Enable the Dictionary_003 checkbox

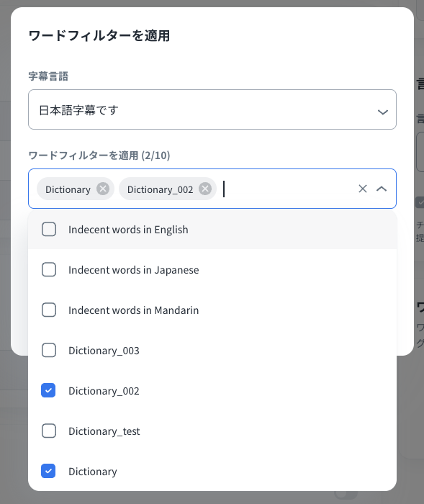click(49, 351)
